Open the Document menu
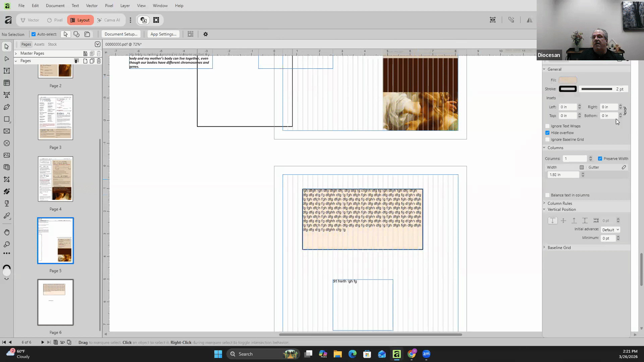Viewport: 644px width, 362px height. point(55,6)
